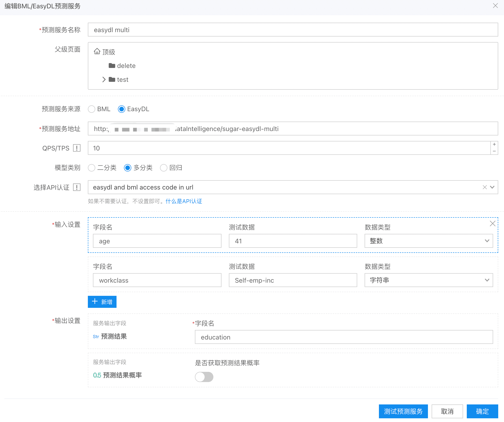Edit test data value 41

tap(293, 241)
